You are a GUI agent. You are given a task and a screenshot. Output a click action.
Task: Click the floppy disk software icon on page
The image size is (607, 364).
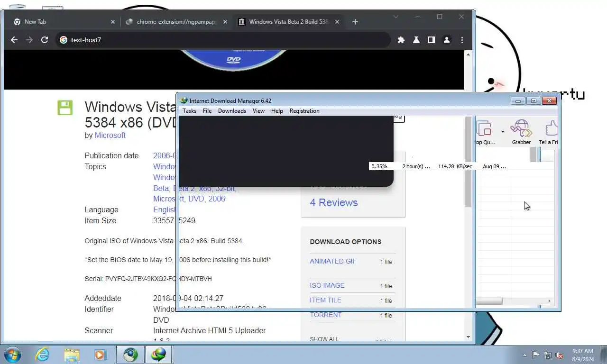tap(65, 108)
